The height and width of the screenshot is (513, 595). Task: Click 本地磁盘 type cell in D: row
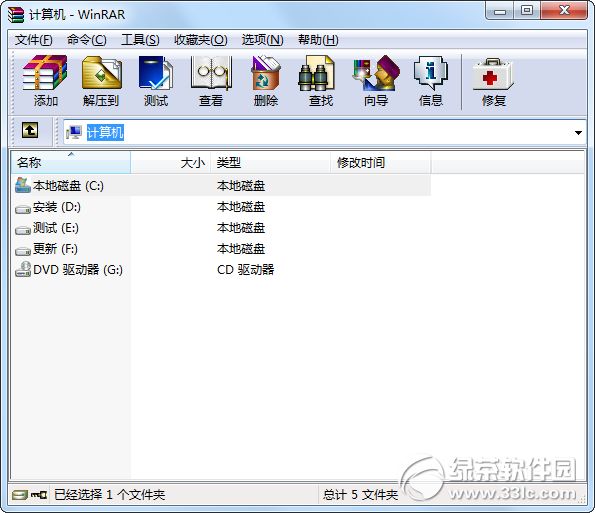tap(241, 207)
